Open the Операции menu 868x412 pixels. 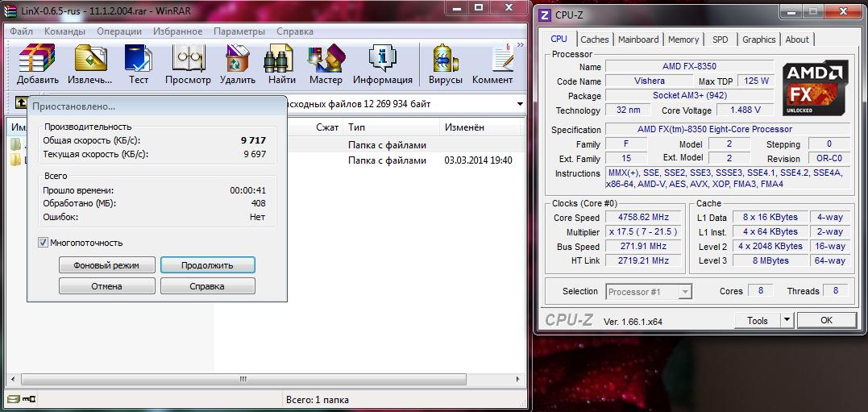tap(119, 31)
